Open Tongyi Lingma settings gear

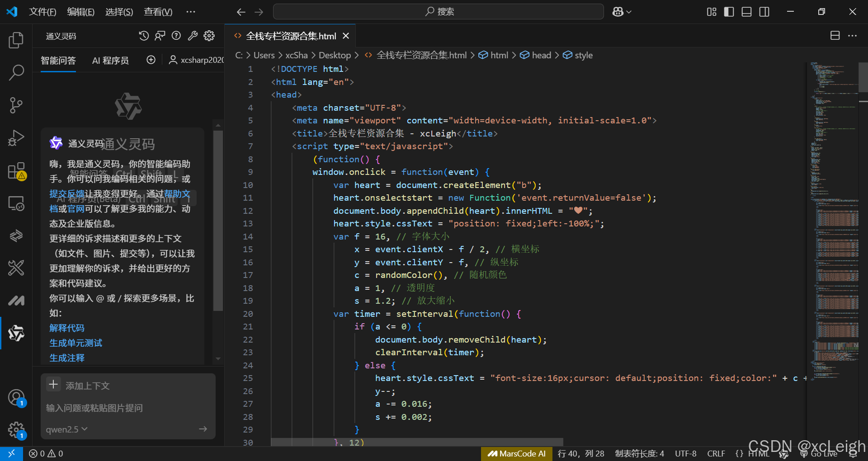209,36
